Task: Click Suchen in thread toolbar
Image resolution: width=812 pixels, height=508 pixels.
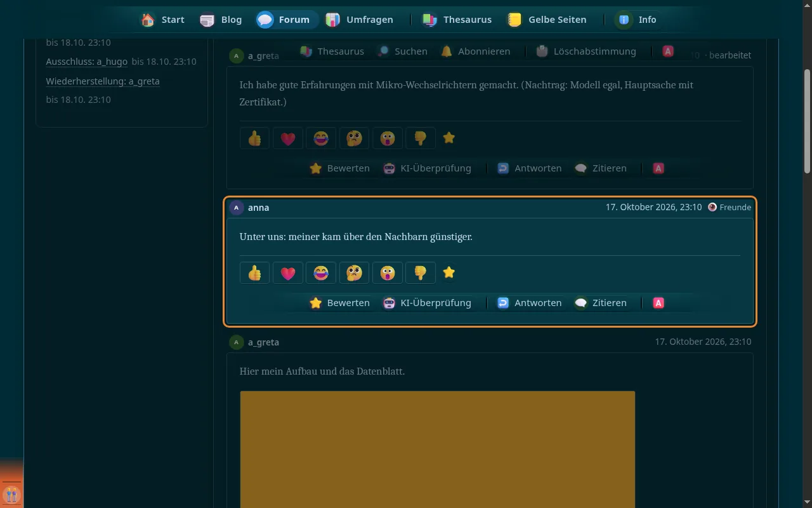Action: click(402, 51)
